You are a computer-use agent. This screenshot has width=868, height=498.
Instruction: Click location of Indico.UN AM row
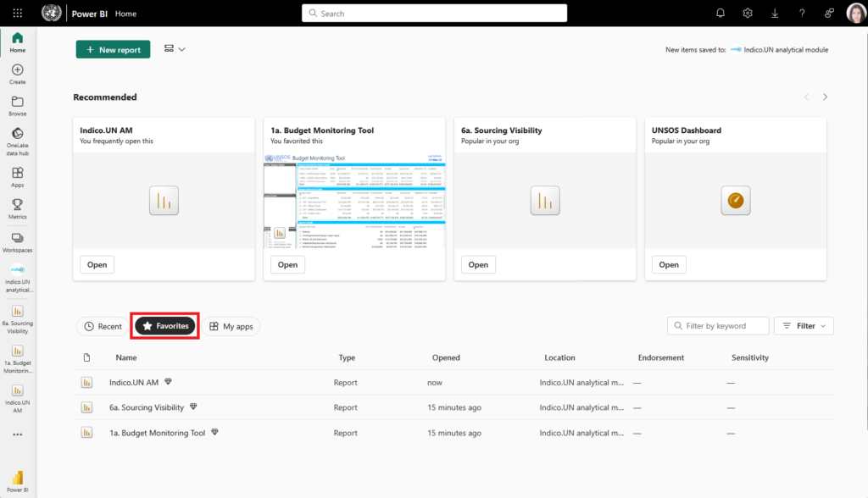[x=581, y=382]
